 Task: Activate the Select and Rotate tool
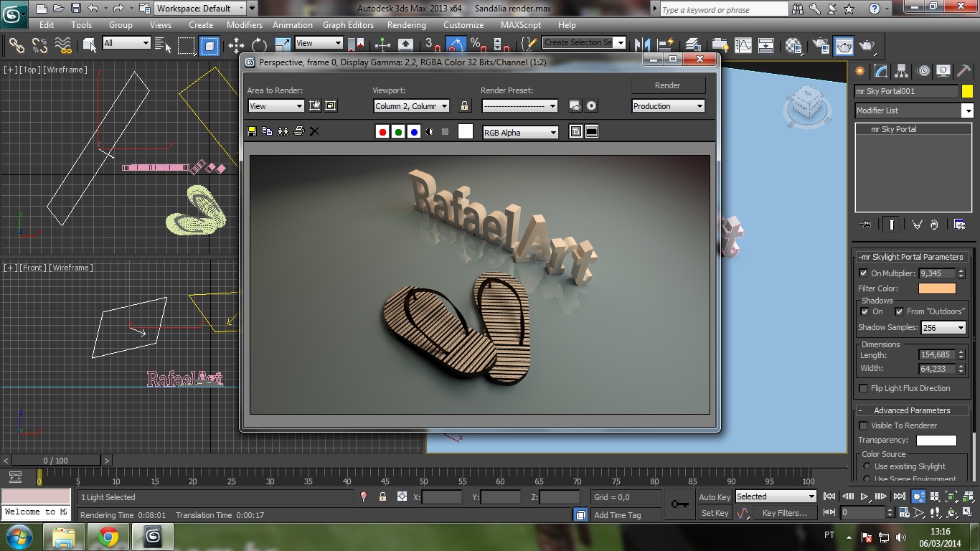259,45
